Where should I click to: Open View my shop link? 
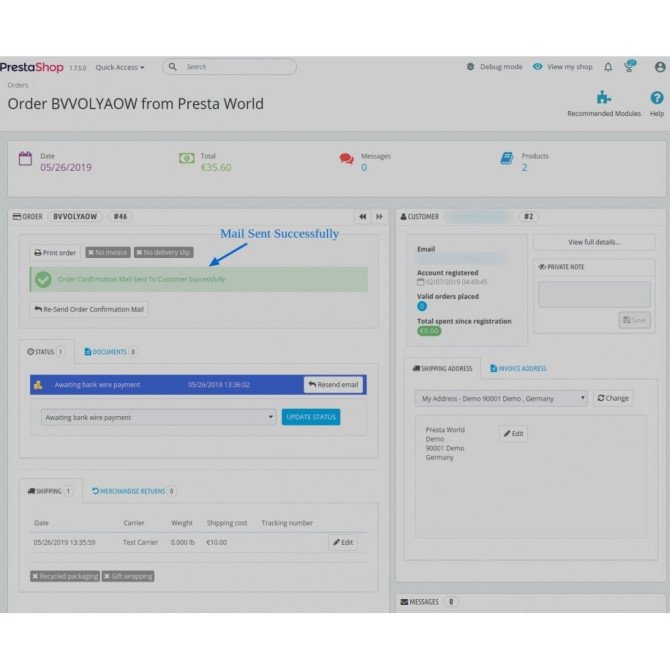click(x=570, y=67)
